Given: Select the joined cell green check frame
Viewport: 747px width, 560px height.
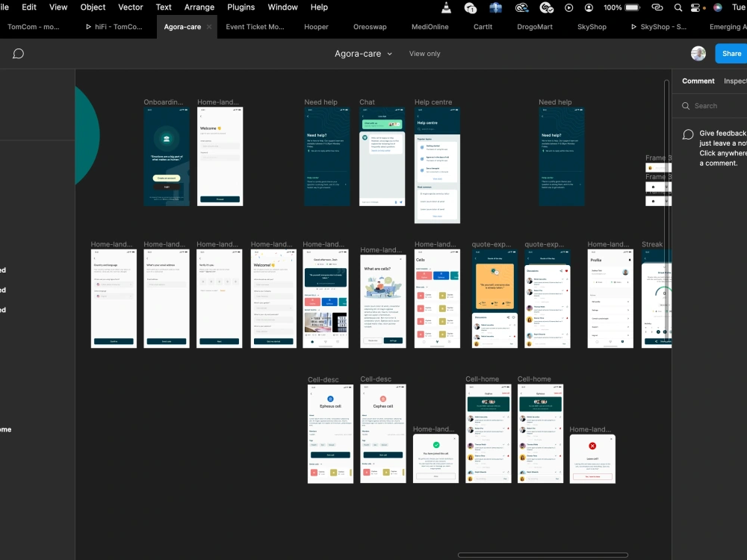Looking at the screenshot, I should pos(436,458).
